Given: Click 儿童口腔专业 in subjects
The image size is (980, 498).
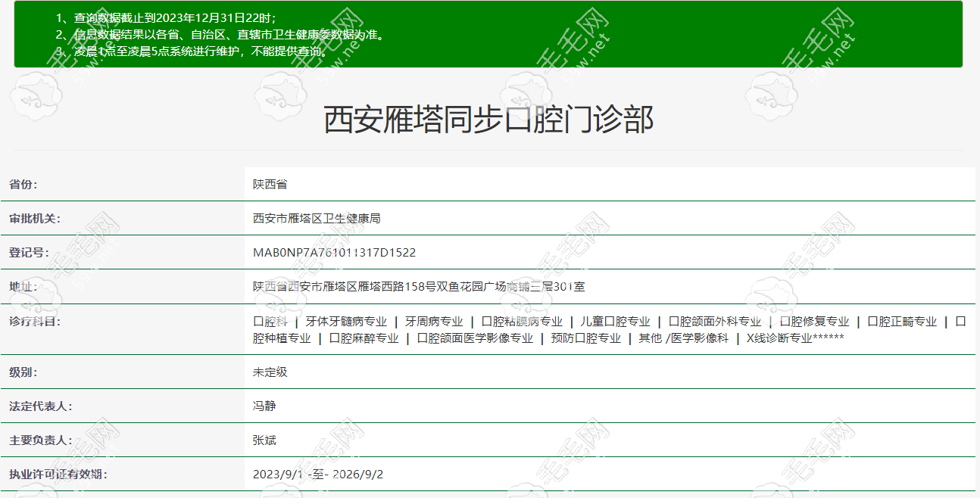Looking at the screenshot, I should [x=616, y=322].
